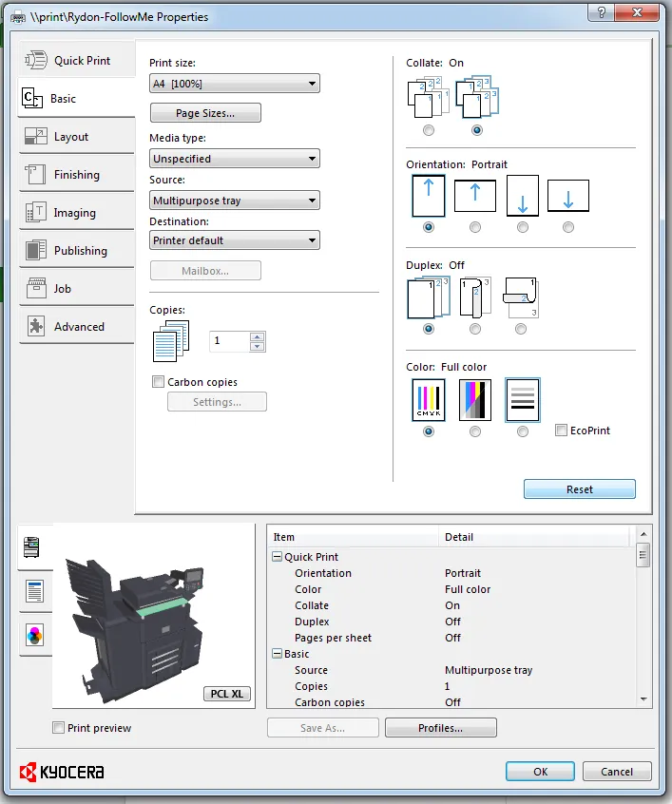Screen dimensions: 672x804
Task: Select the flip on short edge radio button
Action: pos(521,329)
